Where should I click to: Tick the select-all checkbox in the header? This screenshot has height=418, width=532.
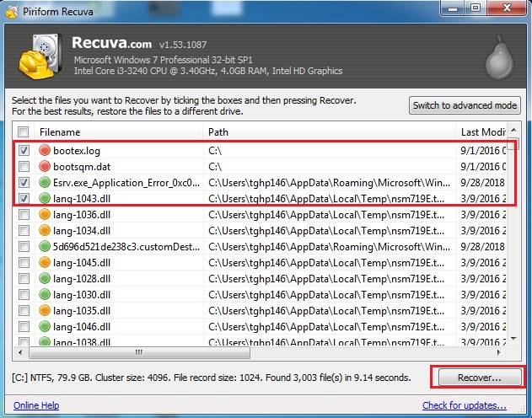[24, 131]
